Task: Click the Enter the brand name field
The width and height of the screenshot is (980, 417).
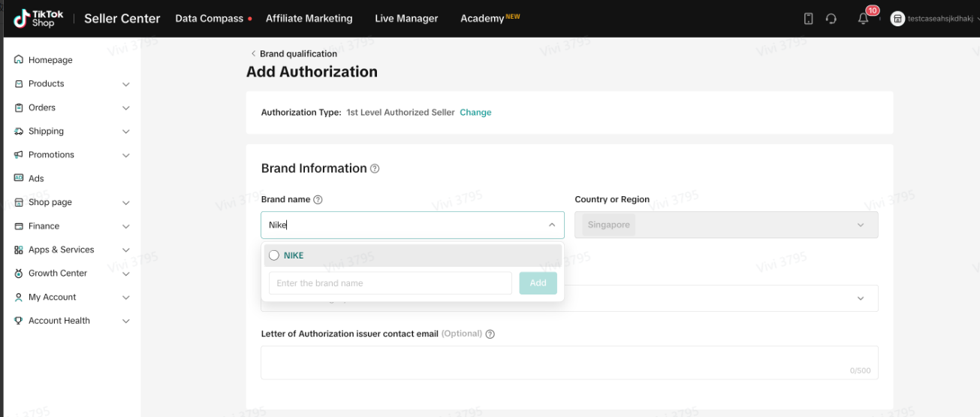Action: (x=390, y=283)
